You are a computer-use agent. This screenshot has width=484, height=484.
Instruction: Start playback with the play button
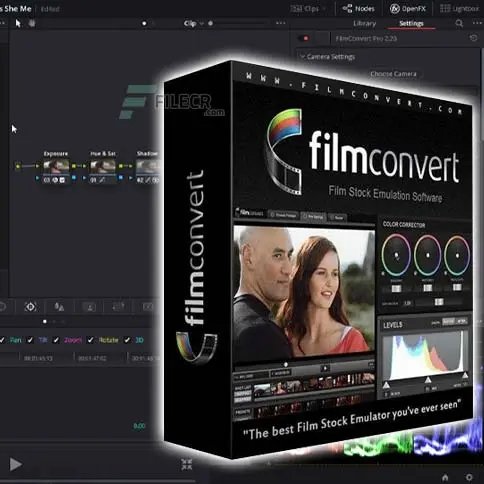pyautogui.click(x=15, y=464)
